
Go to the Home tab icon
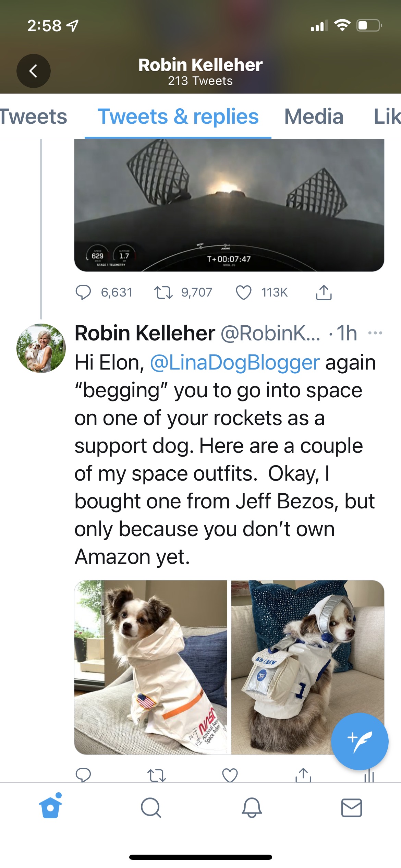pos(51,807)
